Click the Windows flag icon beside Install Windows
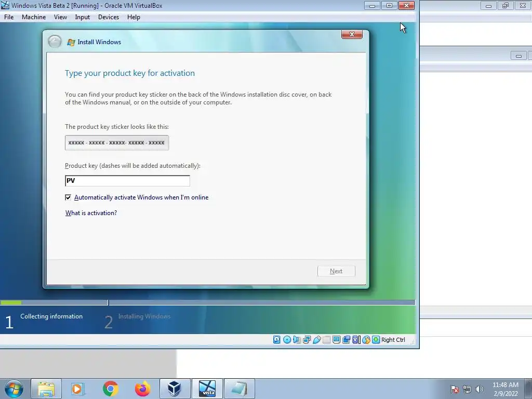 71,42
